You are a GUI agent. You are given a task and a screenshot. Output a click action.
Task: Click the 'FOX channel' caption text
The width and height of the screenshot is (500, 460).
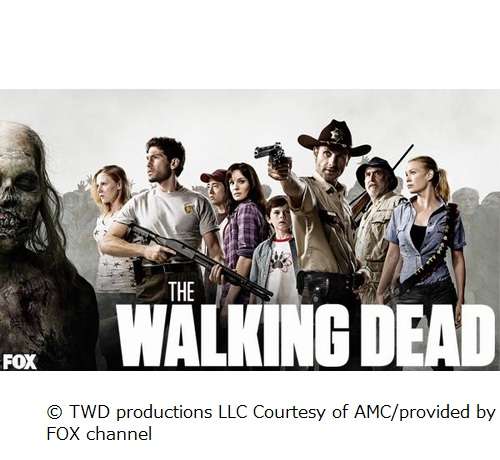pos(99,434)
